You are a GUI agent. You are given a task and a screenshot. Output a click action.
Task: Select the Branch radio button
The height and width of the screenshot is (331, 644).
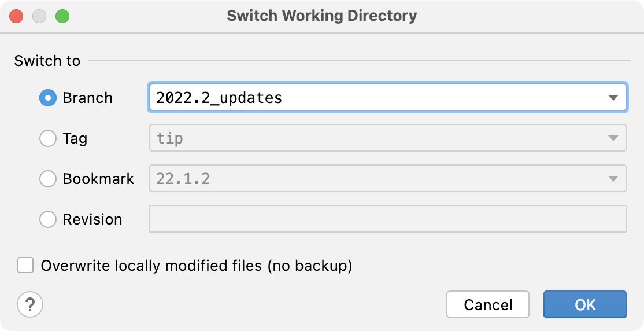pyautogui.click(x=47, y=98)
